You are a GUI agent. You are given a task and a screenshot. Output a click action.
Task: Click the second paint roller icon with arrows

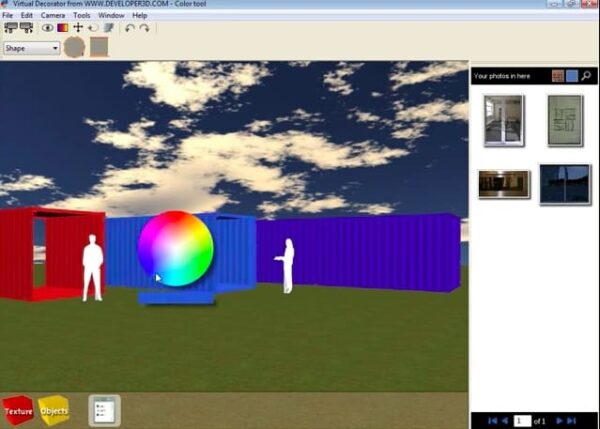click(26, 28)
